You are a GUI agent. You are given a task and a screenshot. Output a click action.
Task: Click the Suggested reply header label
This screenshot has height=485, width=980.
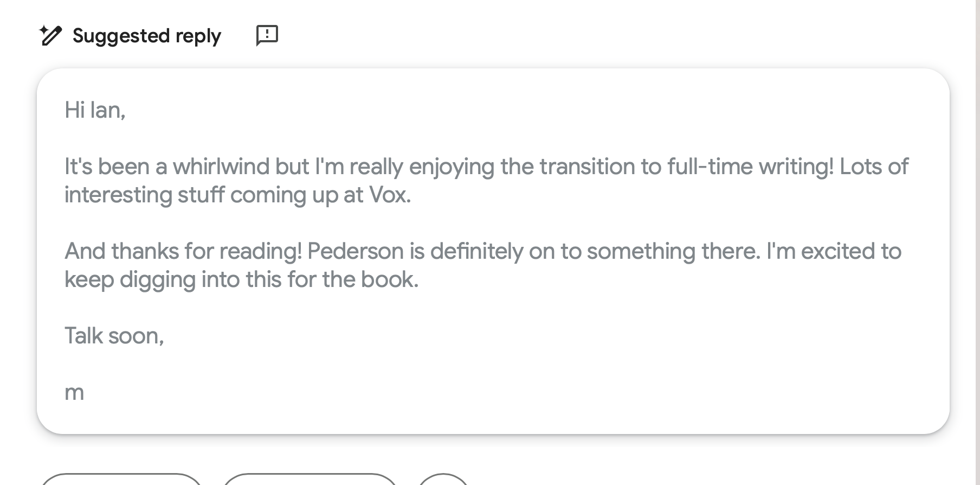146,36
